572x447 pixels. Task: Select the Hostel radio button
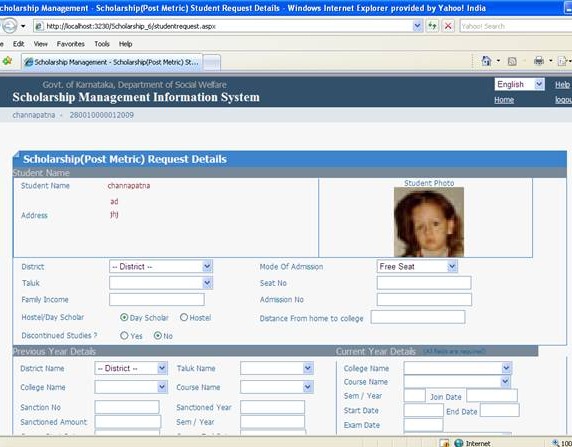pyautogui.click(x=184, y=317)
